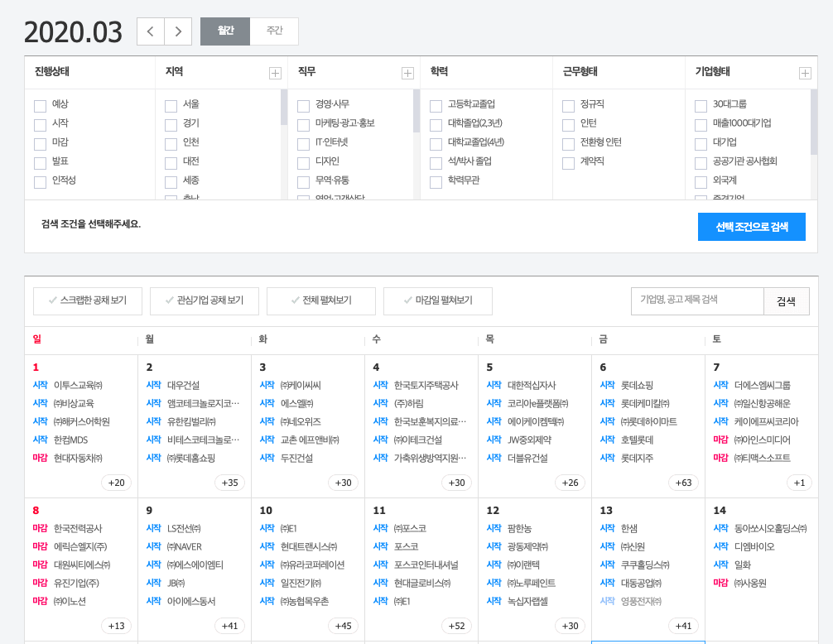Expand +20 more postings on March 1

tap(117, 483)
